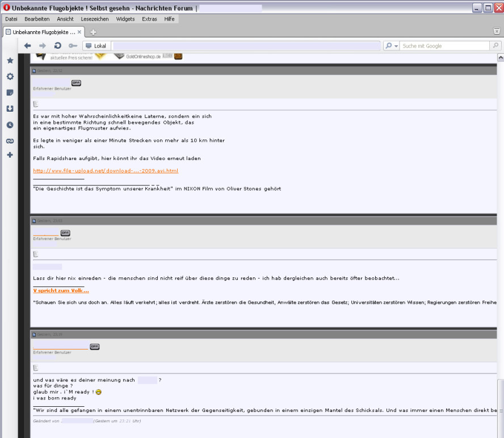Viewport: 504px width, 438px height.
Task: Click the post icon of the 23:03 post
Action: pos(34,221)
